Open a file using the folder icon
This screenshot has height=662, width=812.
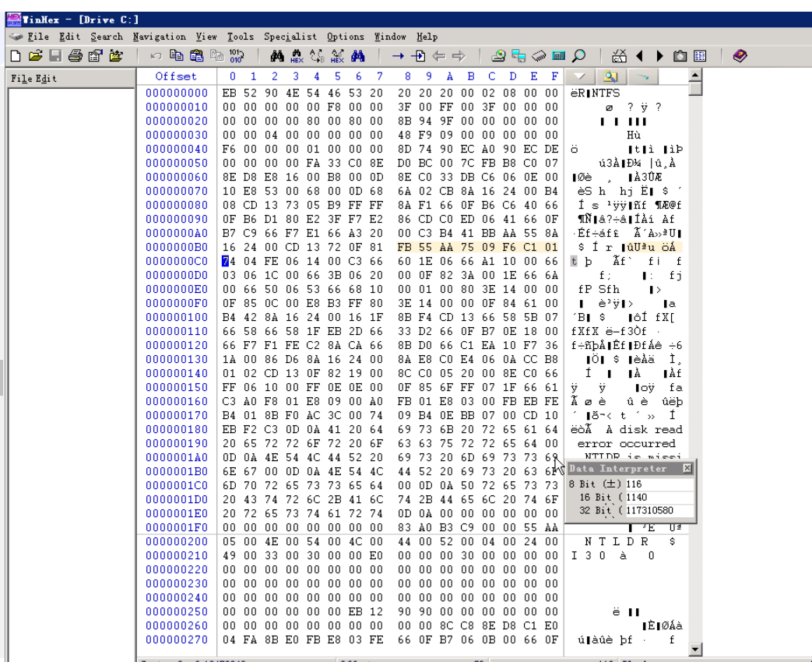point(35,56)
